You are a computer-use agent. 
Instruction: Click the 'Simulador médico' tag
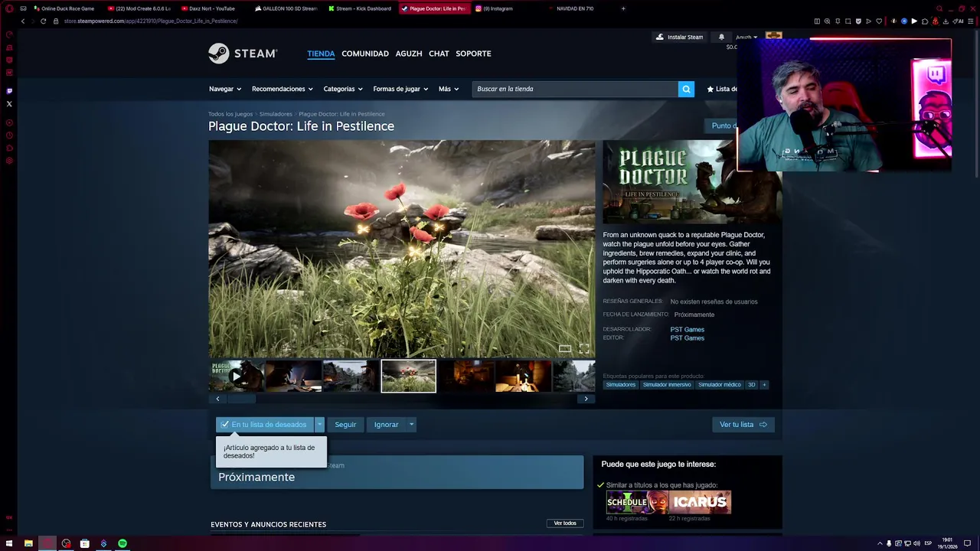(x=720, y=384)
